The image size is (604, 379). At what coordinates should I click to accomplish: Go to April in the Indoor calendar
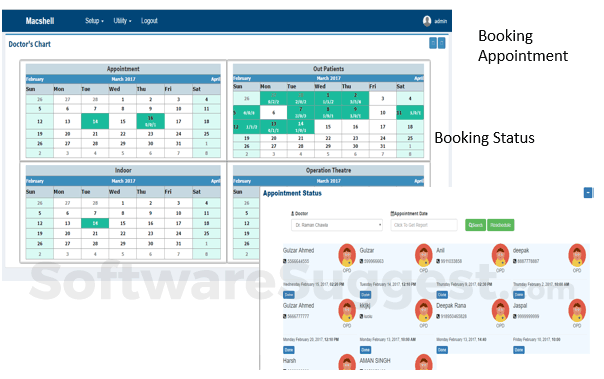[216, 181]
